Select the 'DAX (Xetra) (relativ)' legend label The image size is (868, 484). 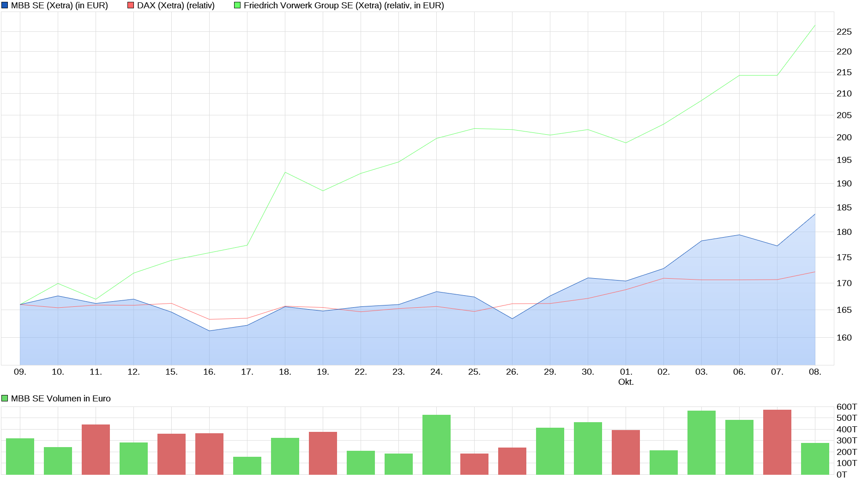[175, 6]
